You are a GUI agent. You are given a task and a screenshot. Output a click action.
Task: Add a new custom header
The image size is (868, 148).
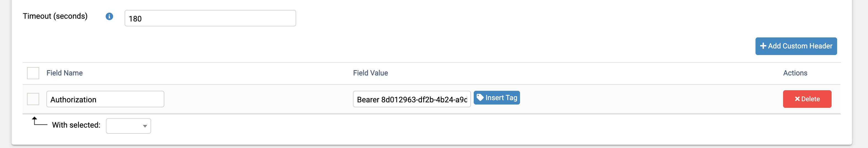(796, 46)
